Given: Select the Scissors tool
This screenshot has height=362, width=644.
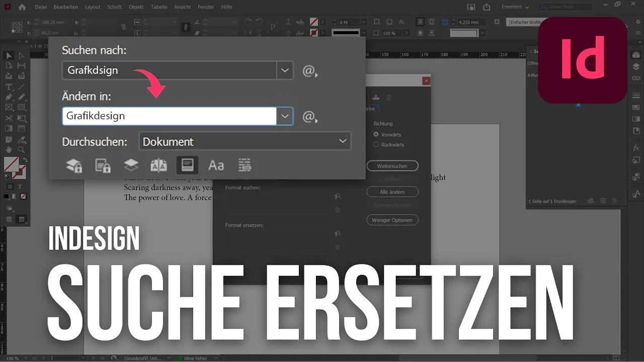Looking at the screenshot, I should coord(9,118).
